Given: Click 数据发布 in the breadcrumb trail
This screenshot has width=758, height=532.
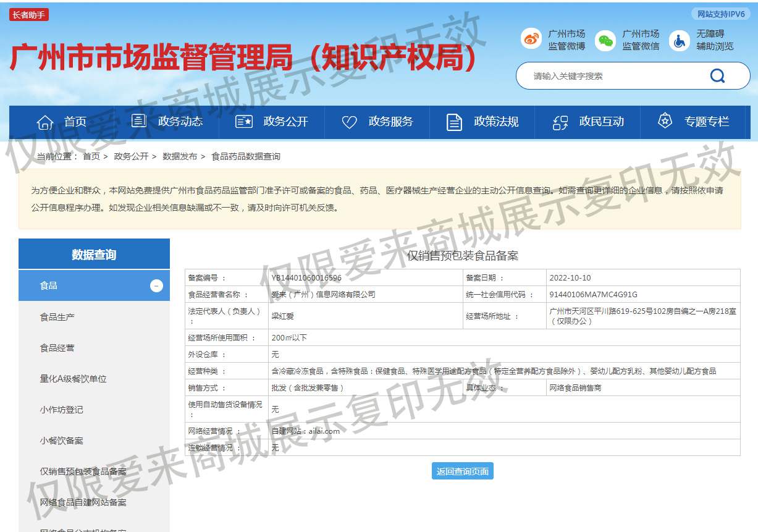Looking at the screenshot, I should point(180,156).
